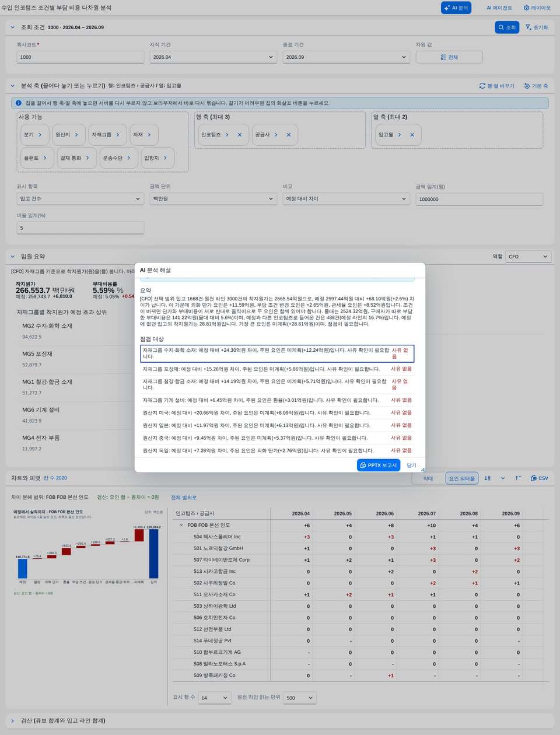
Task: Open the 비교 dropdown showing 예정 대비 차이
Action: pyautogui.click(x=346, y=199)
